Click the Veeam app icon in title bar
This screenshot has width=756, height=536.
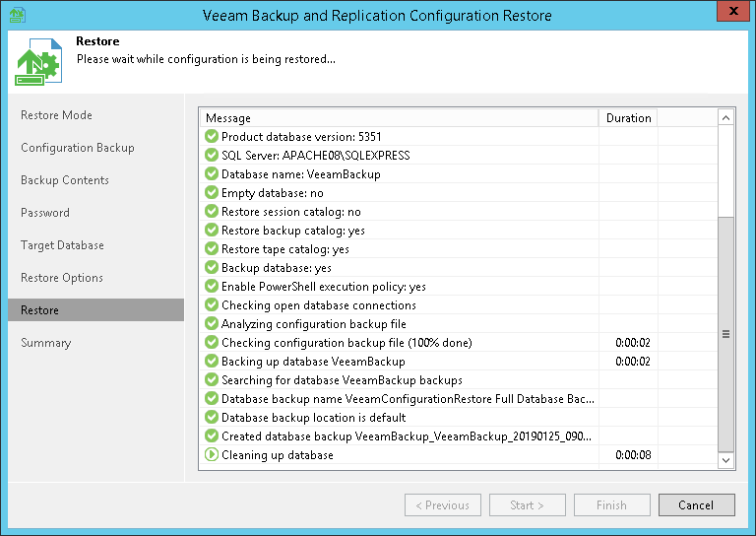tap(16, 16)
